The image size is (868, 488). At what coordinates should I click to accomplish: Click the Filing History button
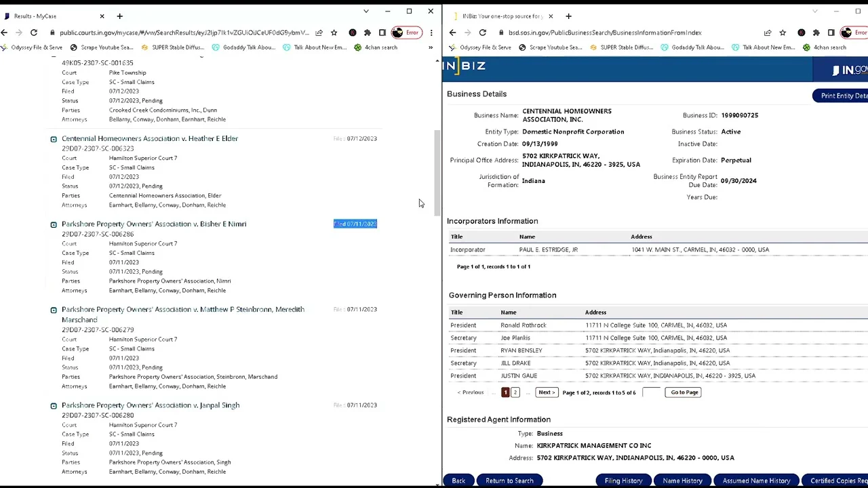(x=623, y=481)
